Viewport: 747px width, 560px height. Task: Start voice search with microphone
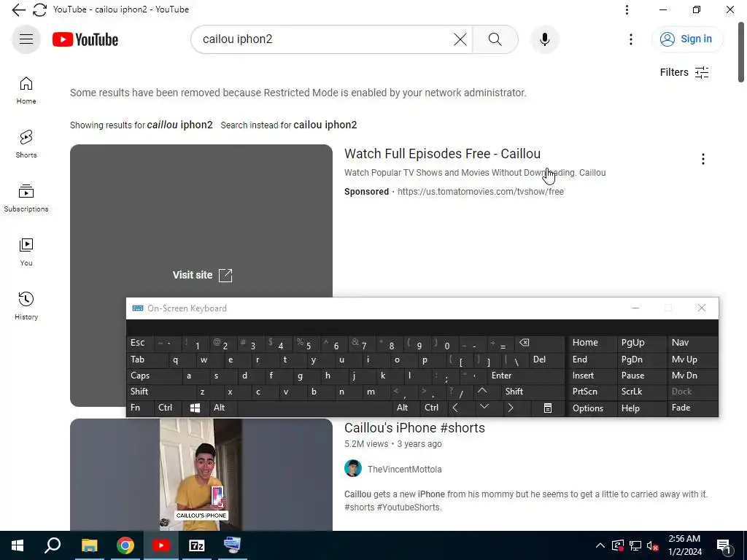coord(545,39)
